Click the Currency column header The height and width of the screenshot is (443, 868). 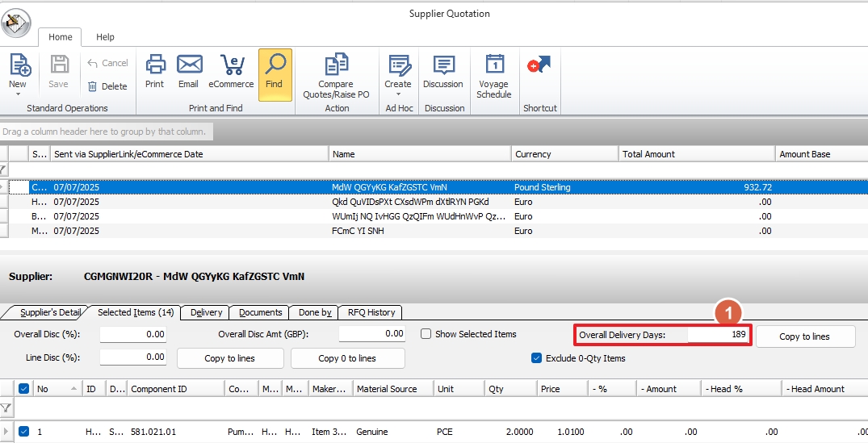coord(564,154)
